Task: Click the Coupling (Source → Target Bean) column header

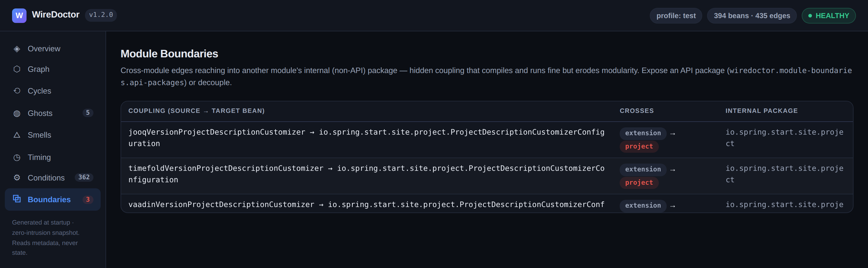Action: point(197,111)
